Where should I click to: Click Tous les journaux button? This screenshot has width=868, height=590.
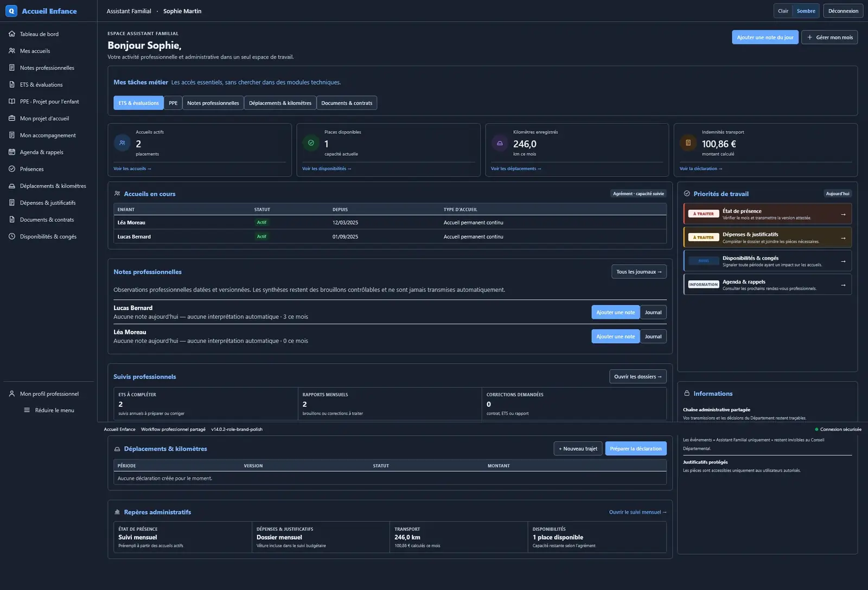(x=639, y=272)
